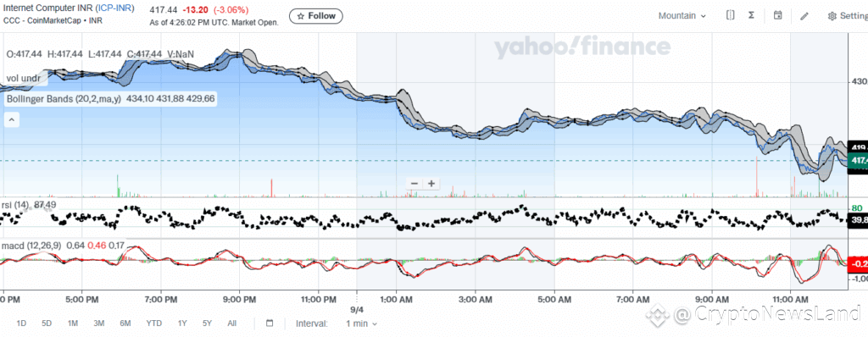Zoom out with the minus chart button
The height and width of the screenshot is (337, 868).
pos(414,184)
